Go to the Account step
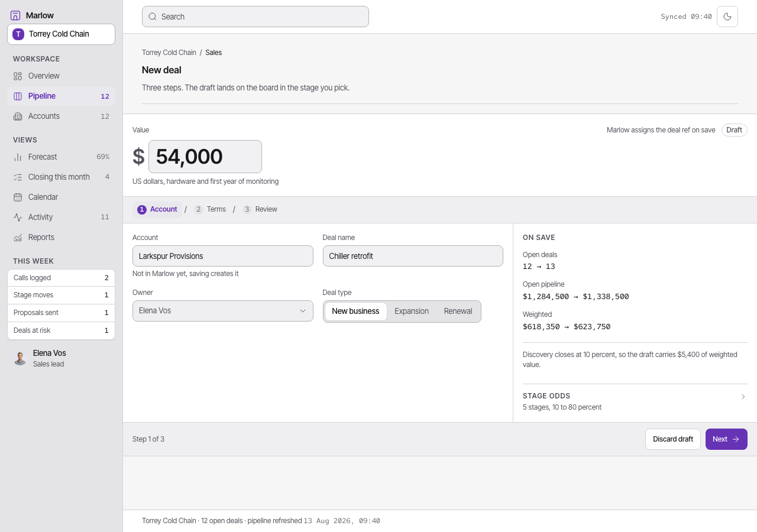Viewport: 757px width, 532px height. pyautogui.click(x=157, y=210)
